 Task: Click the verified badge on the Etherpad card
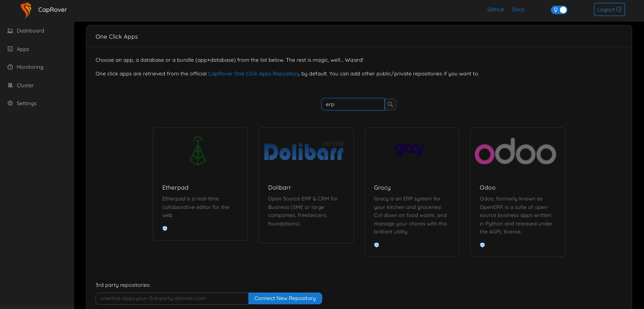pos(165,228)
